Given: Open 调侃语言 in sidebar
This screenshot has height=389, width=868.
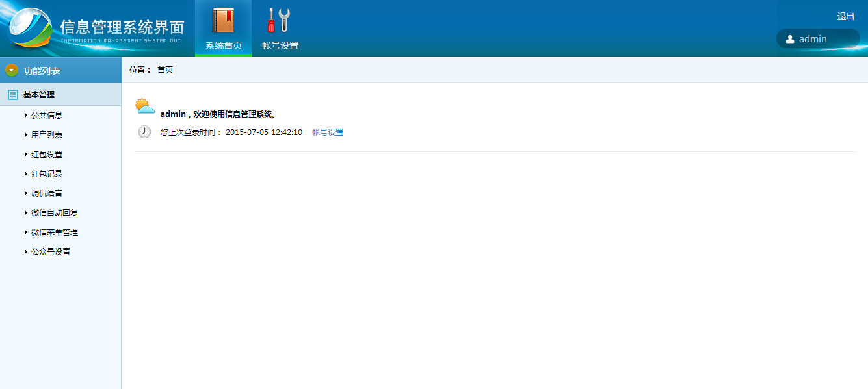Looking at the screenshot, I should (47, 194).
